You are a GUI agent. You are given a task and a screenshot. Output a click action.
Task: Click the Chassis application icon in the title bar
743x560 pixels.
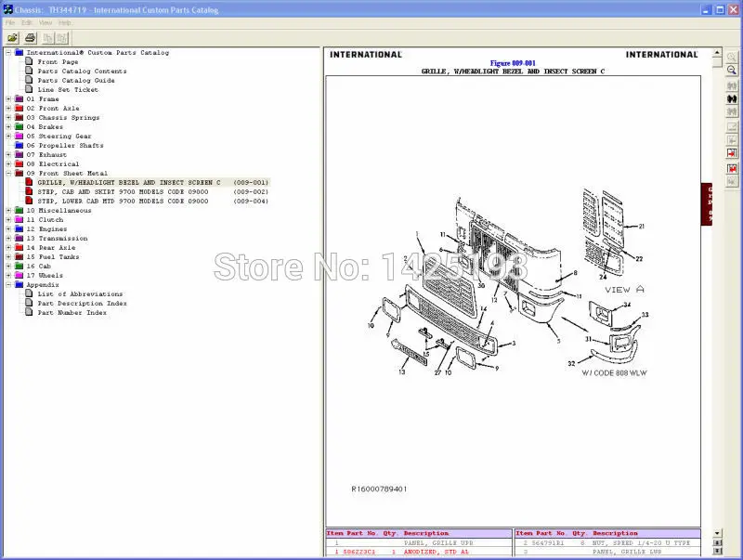[7, 9]
